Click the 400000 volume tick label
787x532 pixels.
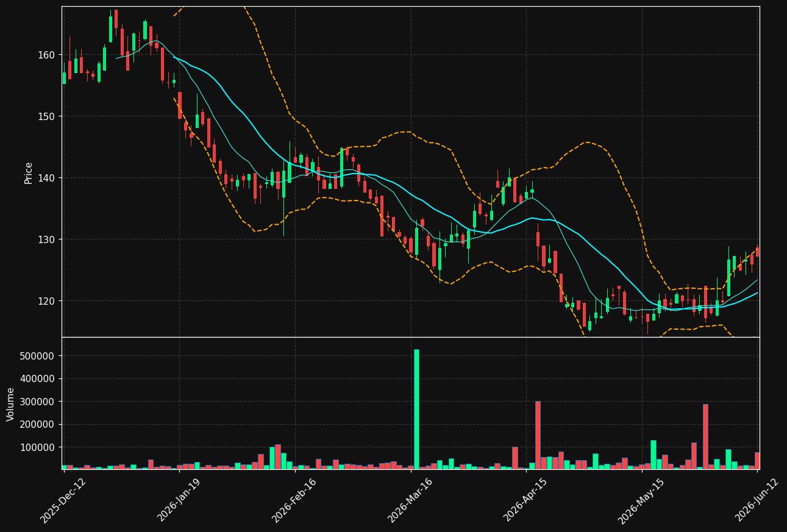point(38,379)
